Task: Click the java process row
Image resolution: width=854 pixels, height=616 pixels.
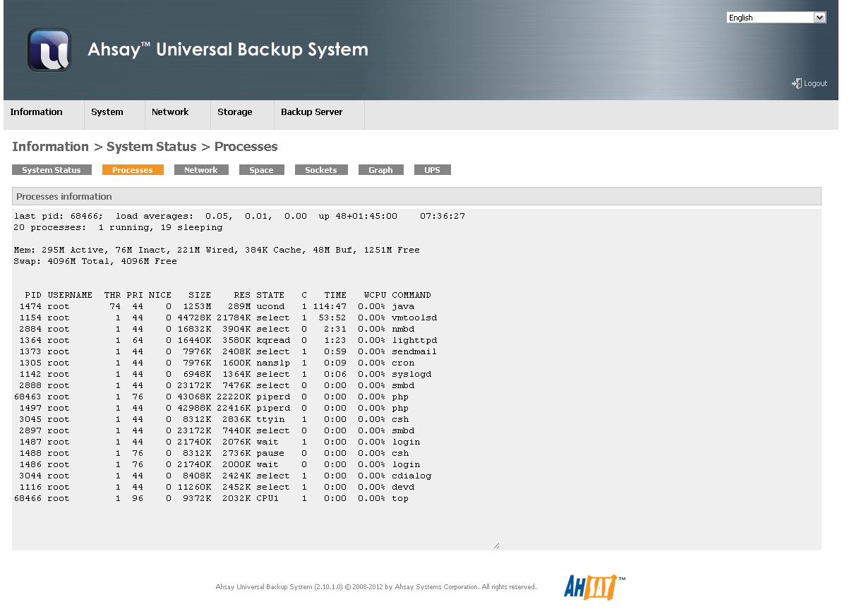Action: (217, 306)
